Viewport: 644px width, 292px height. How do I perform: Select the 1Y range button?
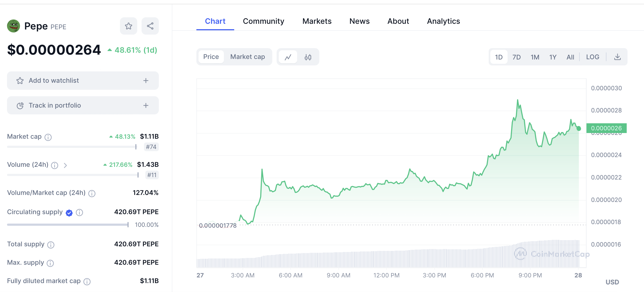pos(553,57)
